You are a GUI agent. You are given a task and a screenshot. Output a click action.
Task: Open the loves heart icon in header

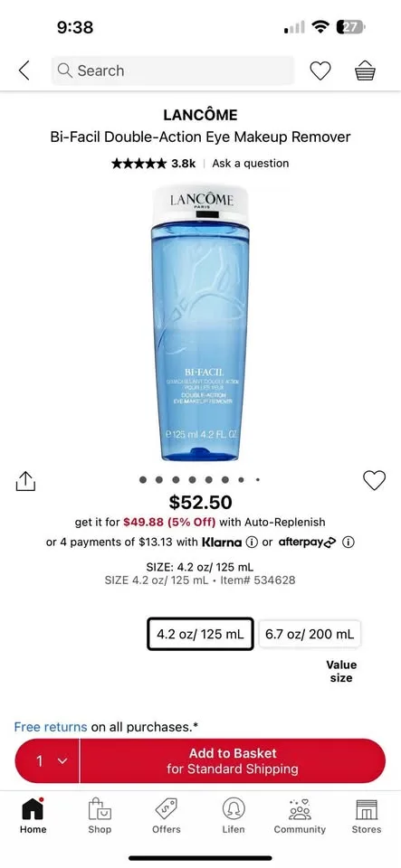coord(320,71)
